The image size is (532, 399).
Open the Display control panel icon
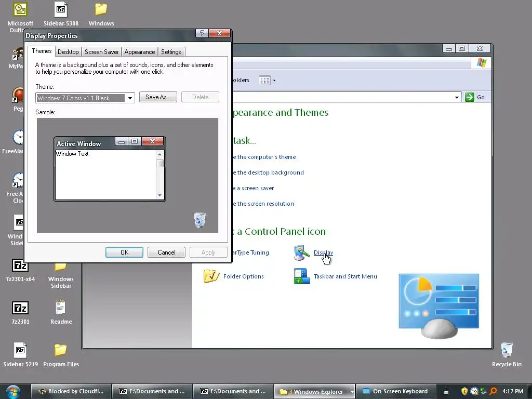point(301,253)
